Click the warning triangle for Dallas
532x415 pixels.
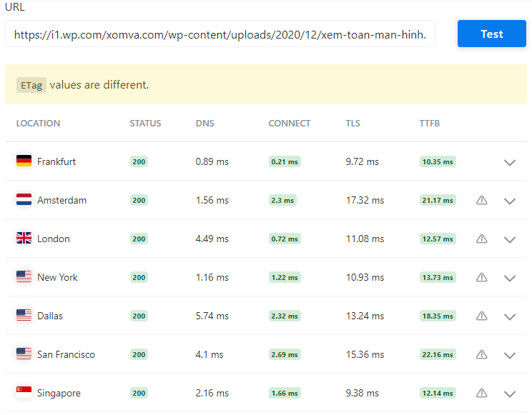(x=482, y=316)
